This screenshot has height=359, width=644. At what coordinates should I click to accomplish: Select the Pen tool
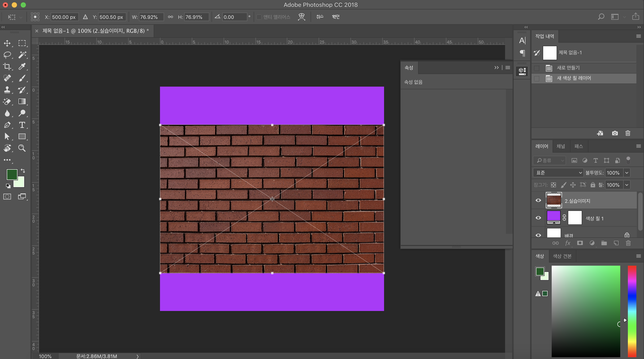click(7, 125)
